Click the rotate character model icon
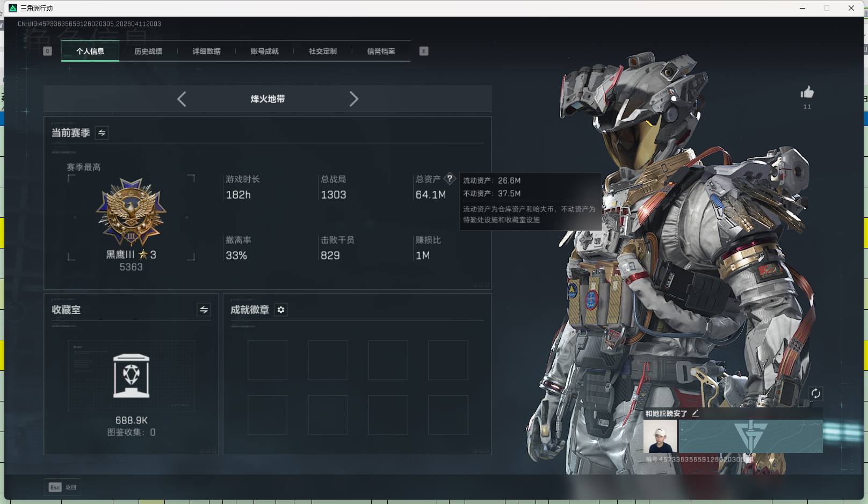Screen dimensions: 868x504 pyautogui.click(x=815, y=393)
